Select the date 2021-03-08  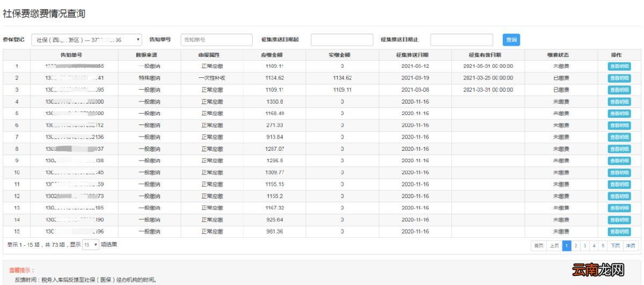click(415, 90)
